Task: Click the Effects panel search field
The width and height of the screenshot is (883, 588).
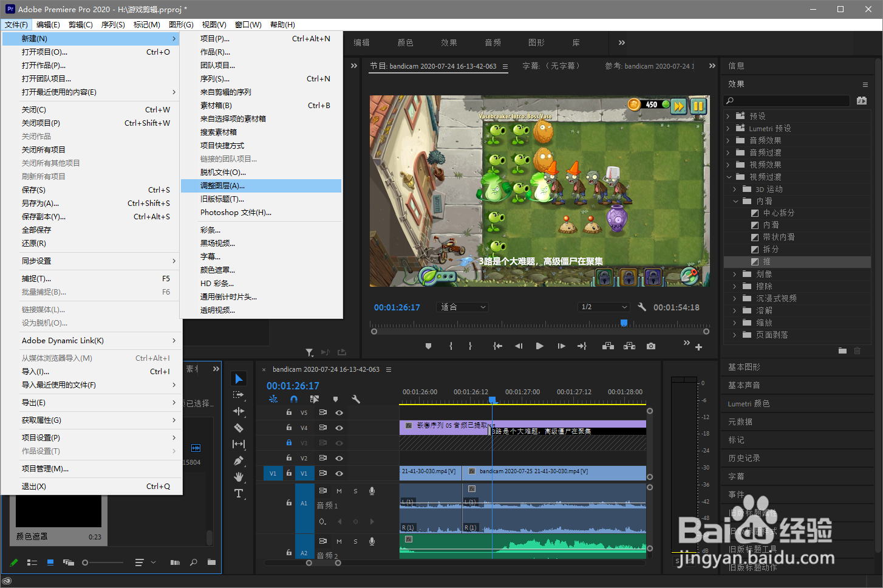Action: (x=787, y=100)
